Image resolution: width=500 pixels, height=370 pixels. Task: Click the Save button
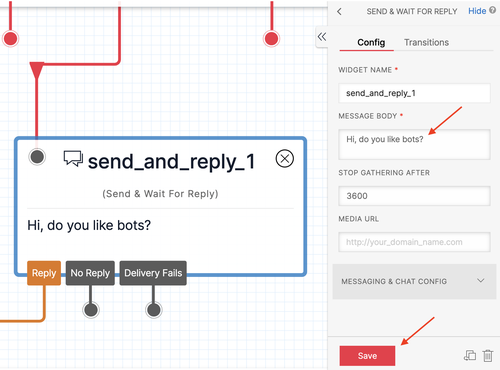tap(367, 356)
